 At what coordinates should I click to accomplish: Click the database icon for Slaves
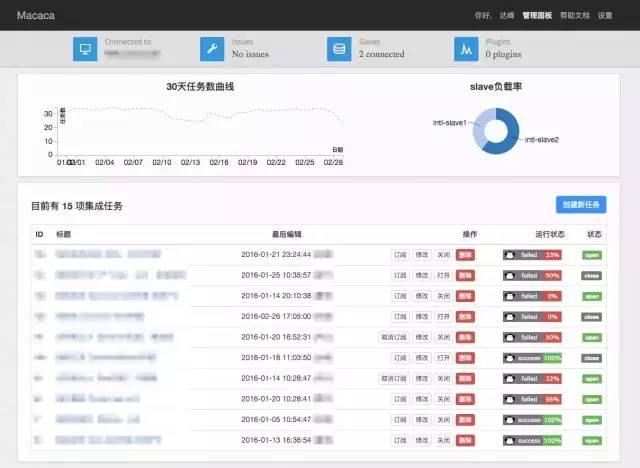click(x=339, y=49)
